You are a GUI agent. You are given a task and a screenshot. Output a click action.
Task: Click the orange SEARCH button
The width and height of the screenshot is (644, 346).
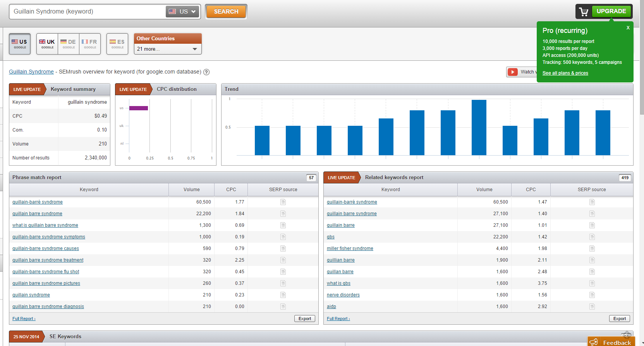[x=226, y=12]
